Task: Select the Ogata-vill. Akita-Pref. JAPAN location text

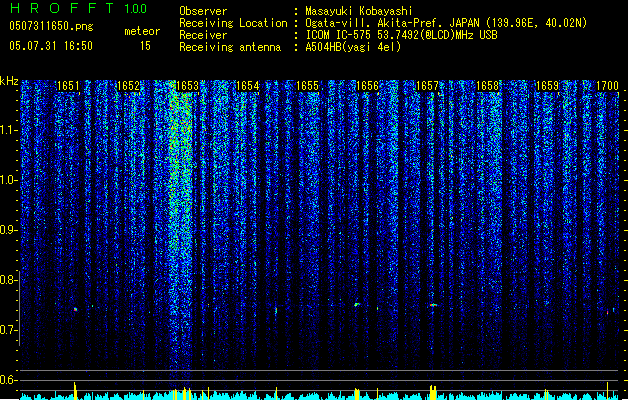Action: pos(446,23)
